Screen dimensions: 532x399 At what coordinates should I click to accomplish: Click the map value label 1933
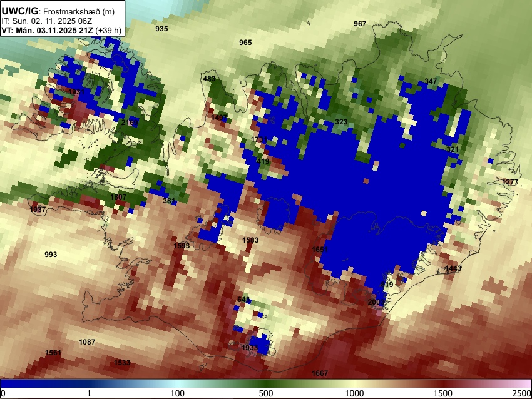[250, 348]
